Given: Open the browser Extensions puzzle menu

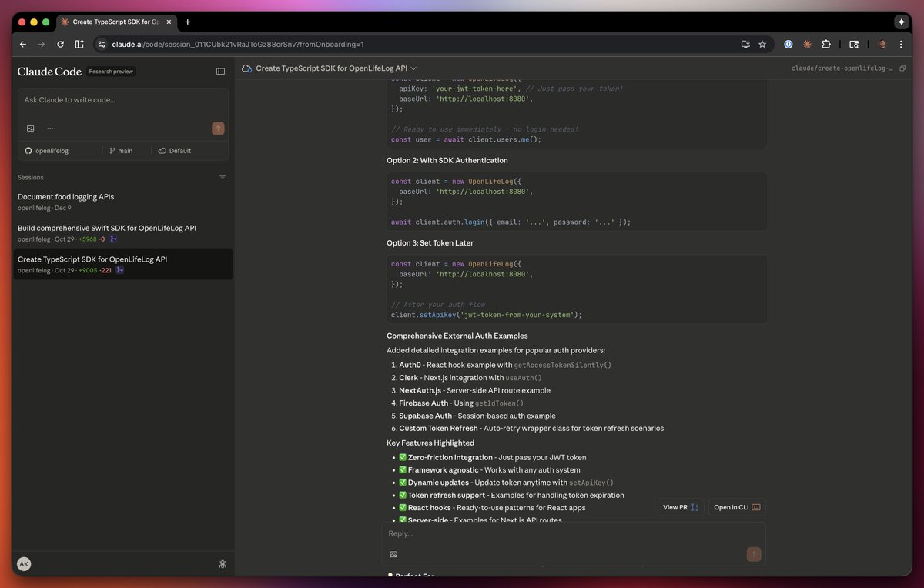Looking at the screenshot, I should (826, 45).
